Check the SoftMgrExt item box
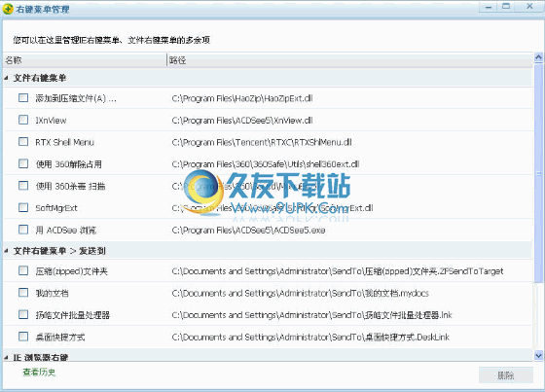Viewport: 545px width, 392px height. pos(23,208)
